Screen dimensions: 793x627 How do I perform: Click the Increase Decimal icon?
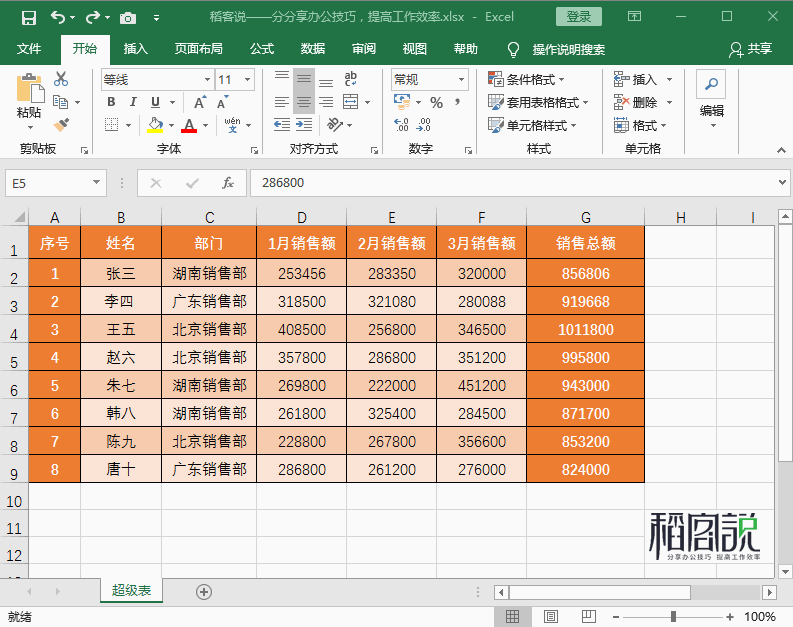401,124
